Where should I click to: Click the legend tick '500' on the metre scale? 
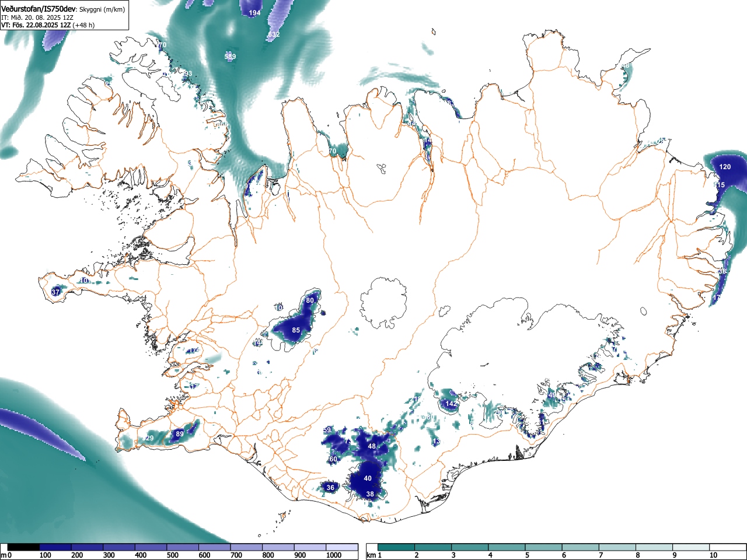(173, 555)
